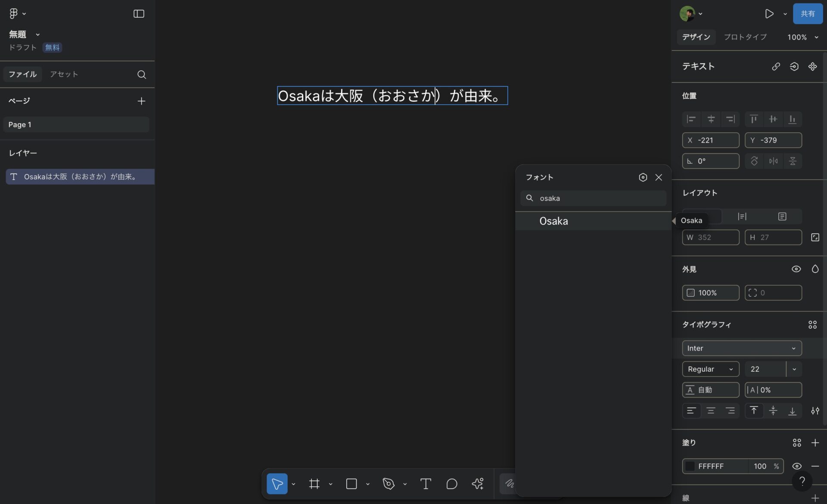This screenshot has width=827, height=504.
Task: Open the help question mark button
Action: (802, 481)
